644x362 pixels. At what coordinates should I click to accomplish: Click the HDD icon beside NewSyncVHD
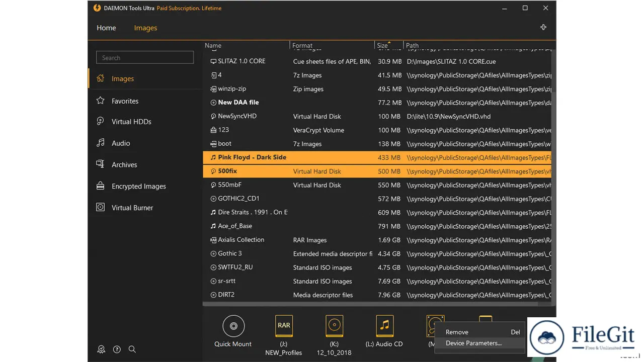pos(213,117)
